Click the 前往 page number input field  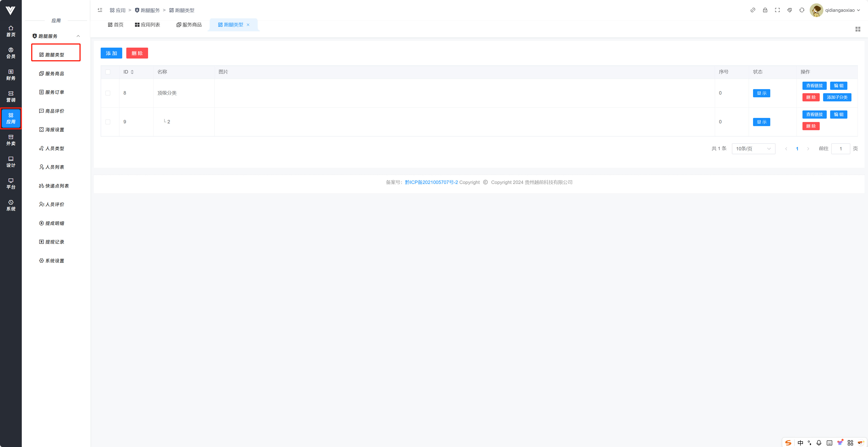(840, 149)
